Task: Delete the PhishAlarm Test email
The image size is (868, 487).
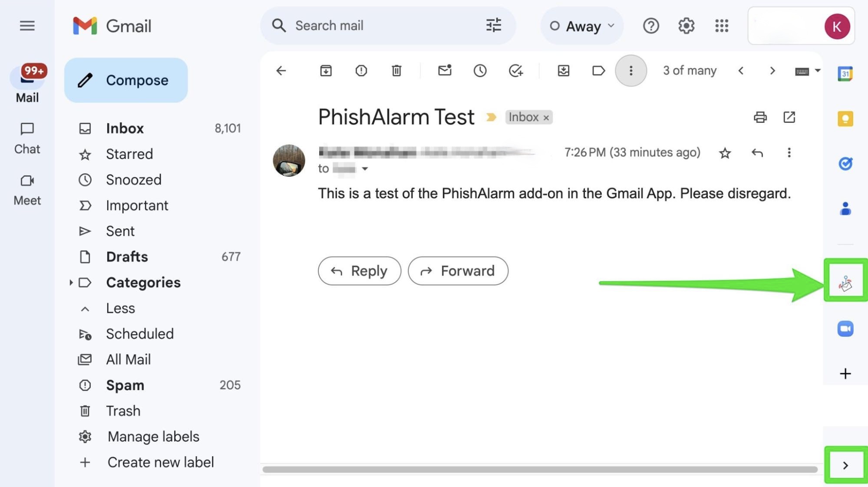Action: coord(396,70)
